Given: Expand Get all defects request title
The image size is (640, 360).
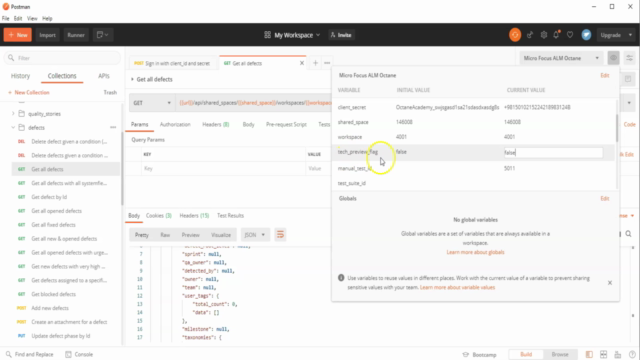Looking at the screenshot, I should (132, 79).
